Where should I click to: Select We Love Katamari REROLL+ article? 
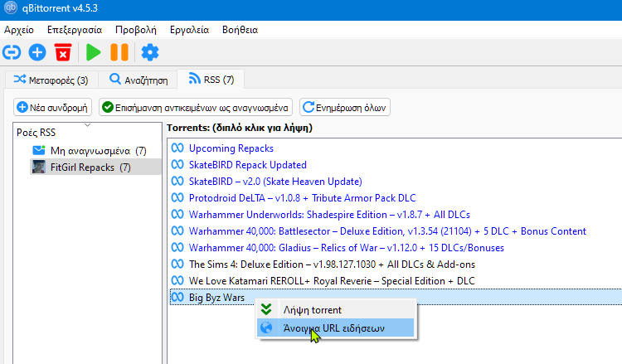point(332,281)
